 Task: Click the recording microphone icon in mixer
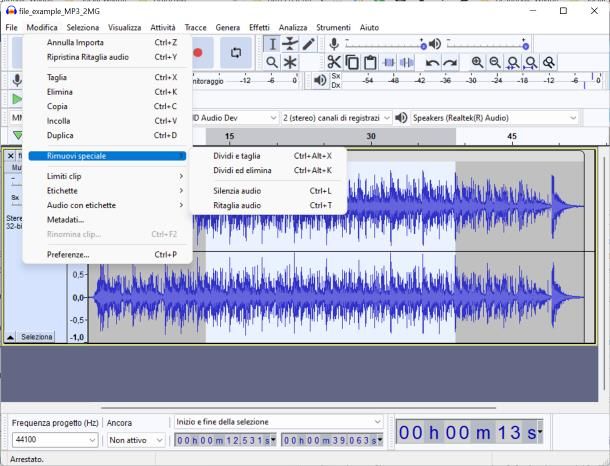(334, 44)
